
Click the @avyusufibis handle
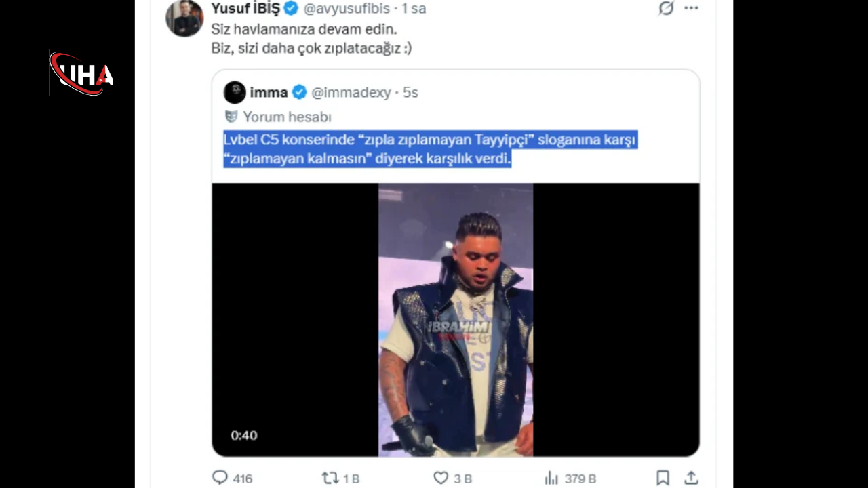(x=346, y=9)
